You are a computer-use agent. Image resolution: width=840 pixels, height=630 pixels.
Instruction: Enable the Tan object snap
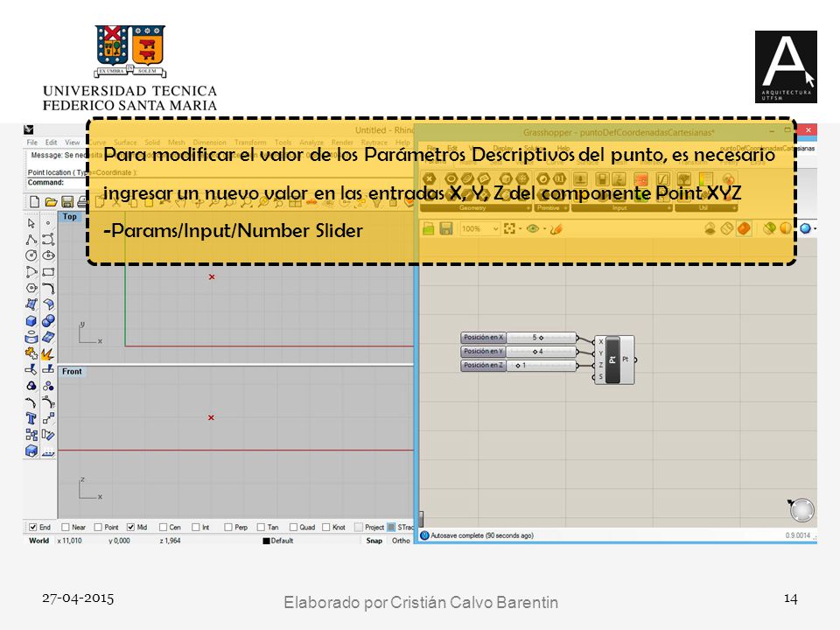tap(261, 527)
